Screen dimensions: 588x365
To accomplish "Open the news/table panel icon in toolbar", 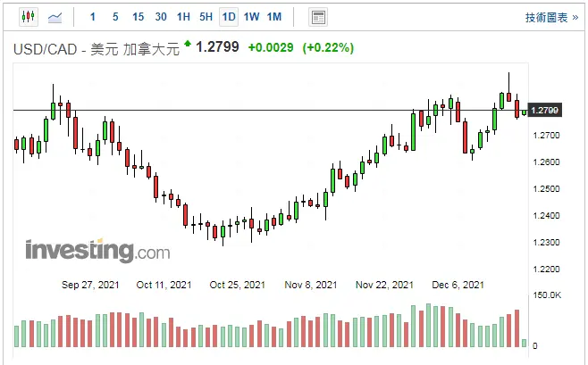I will coord(317,17).
